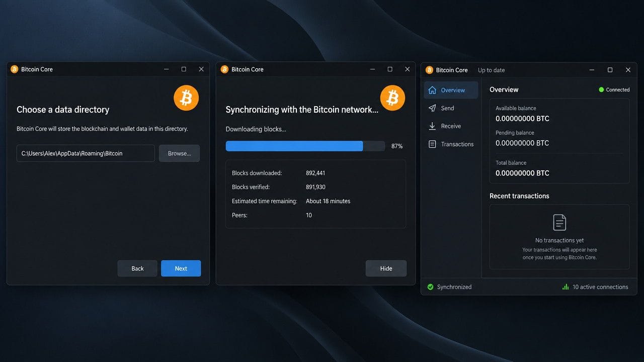Click the Bitcoin logo in the synchronizing window
This screenshot has width=644, height=362.
392,98
